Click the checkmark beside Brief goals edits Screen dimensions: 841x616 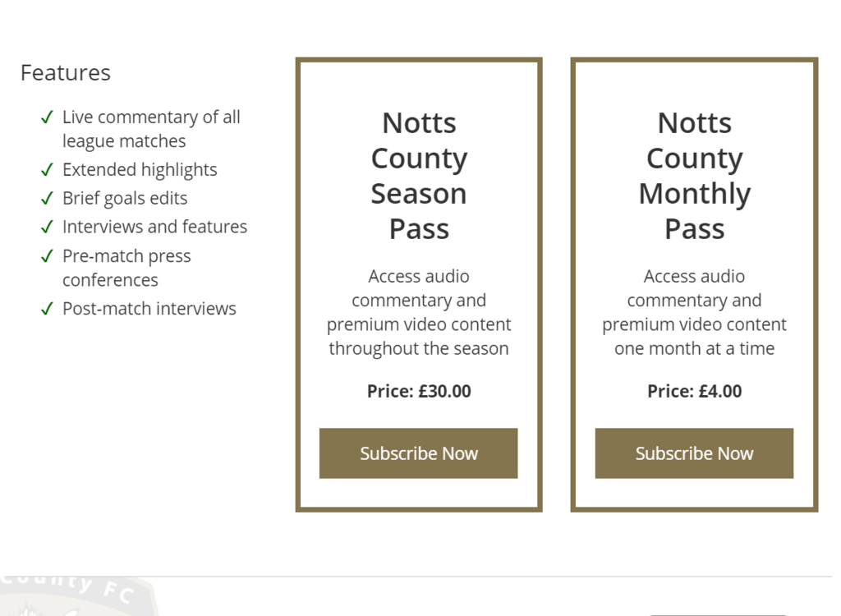47,199
